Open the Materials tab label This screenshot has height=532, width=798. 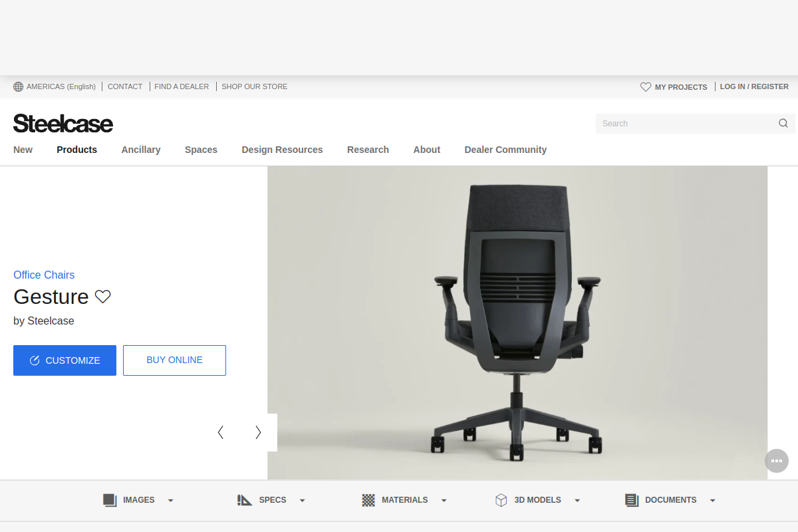point(404,500)
